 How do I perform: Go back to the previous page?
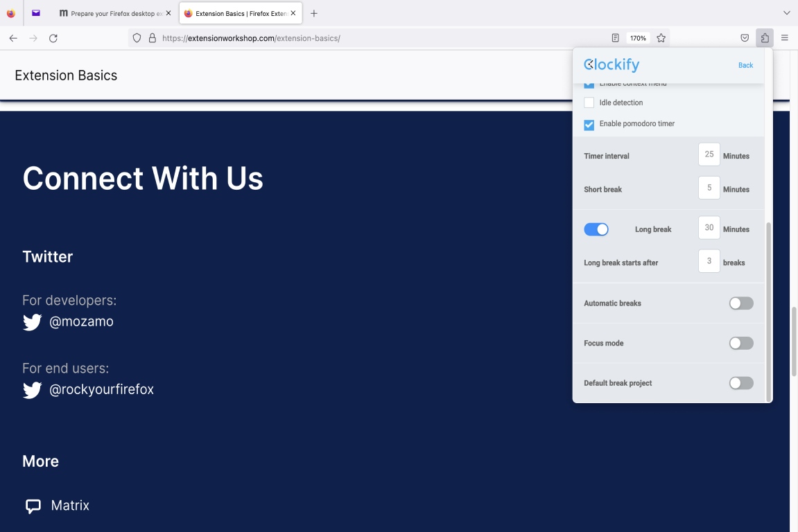point(13,38)
